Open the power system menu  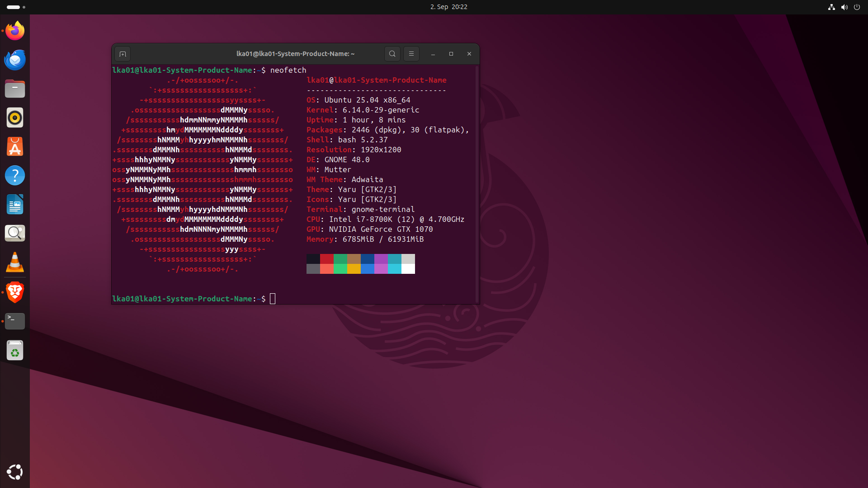coord(857,7)
